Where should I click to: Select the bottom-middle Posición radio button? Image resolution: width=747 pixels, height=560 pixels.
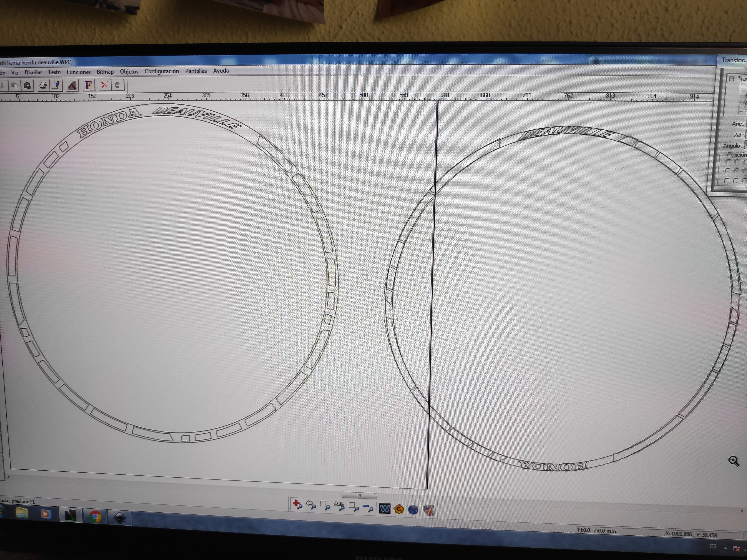[x=735, y=181]
